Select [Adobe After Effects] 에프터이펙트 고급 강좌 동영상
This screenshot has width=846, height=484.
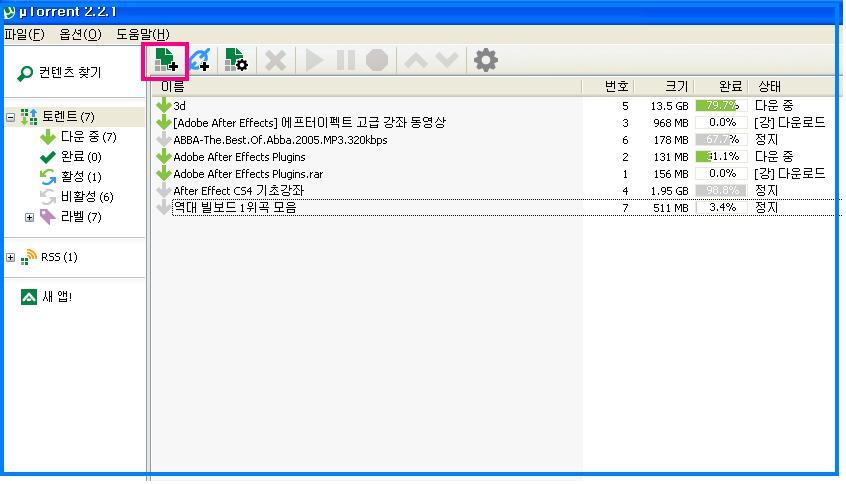(x=495, y=122)
